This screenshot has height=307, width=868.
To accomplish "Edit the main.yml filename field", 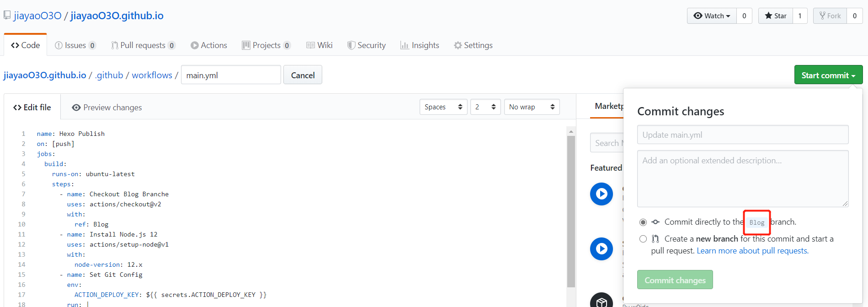I will [231, 75].
